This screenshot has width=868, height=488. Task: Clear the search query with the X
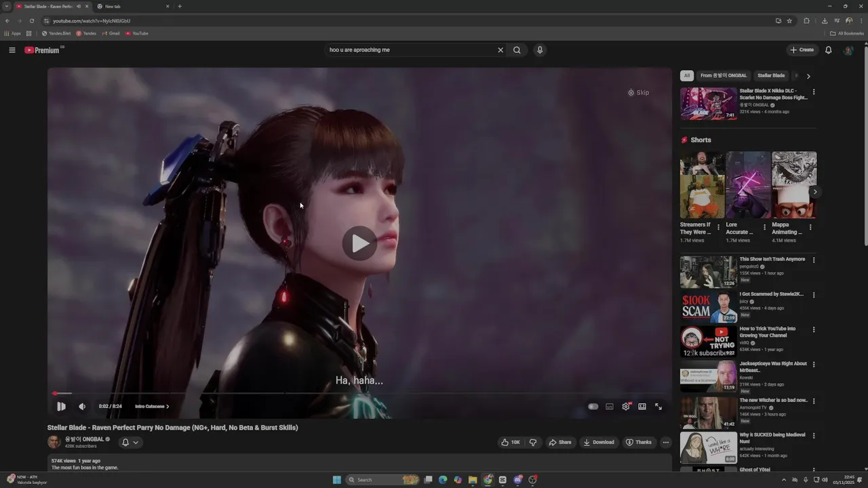click(x=500, y=49)
